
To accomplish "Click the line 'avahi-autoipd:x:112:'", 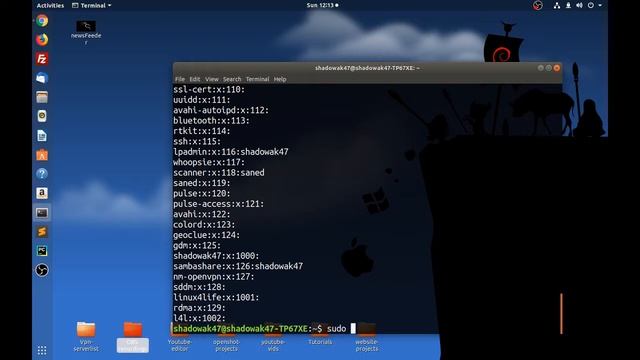I will [x=221, y=110].
